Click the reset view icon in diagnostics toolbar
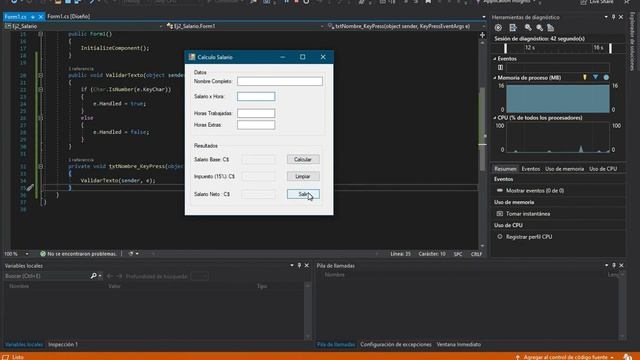The height and width of the screenshot is (360, 640). point(551,28)
